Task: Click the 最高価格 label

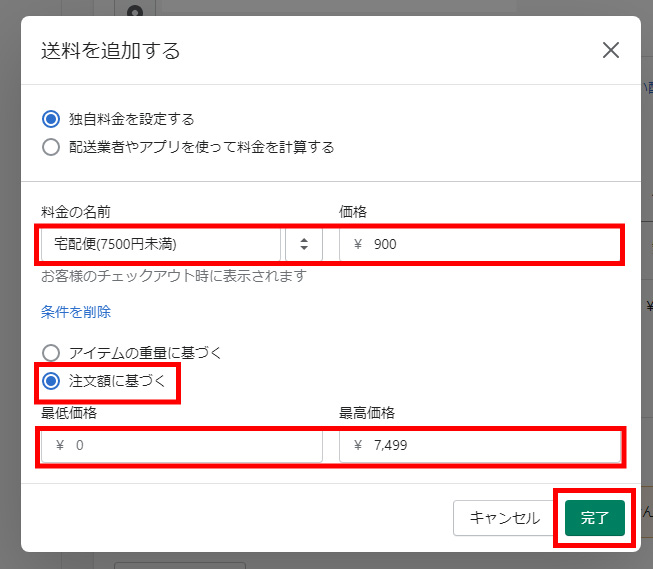Action: 367,413
